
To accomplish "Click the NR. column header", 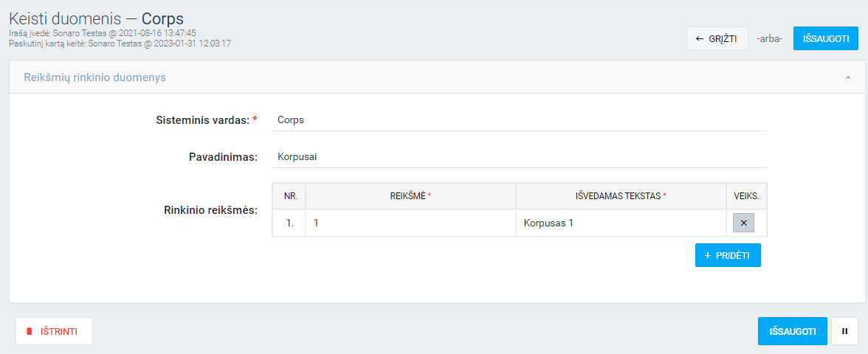I will (289, 196).
